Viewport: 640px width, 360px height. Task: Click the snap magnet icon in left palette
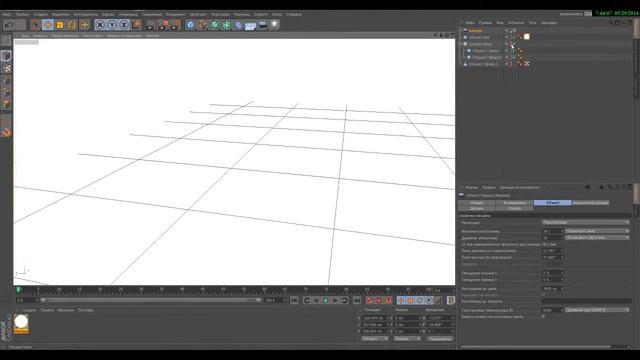(x=6, y=132)
